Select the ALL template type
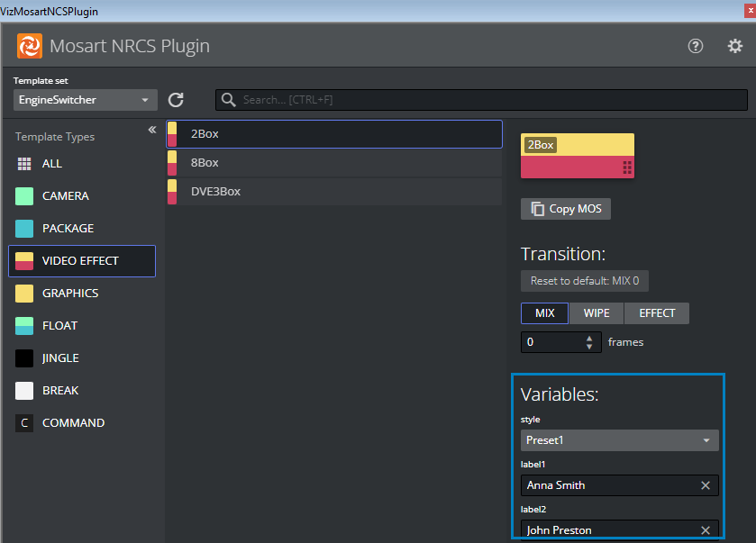756x543 pixels. pos(52,164)
